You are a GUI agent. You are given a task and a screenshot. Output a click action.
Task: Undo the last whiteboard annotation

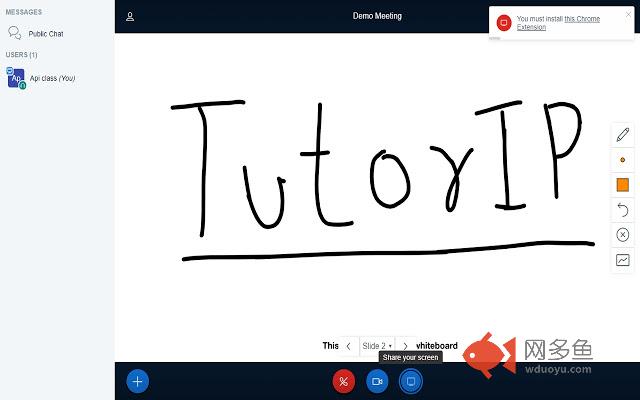622,210
